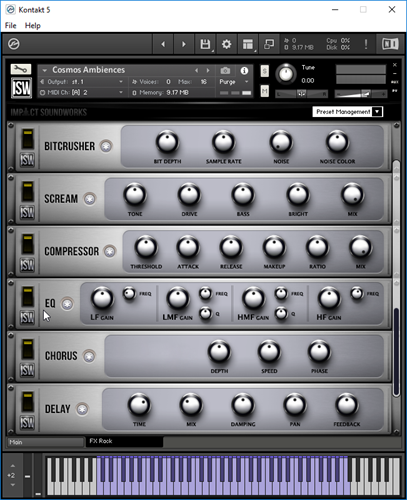Go to next preset with small right arrow

(208, 70)
